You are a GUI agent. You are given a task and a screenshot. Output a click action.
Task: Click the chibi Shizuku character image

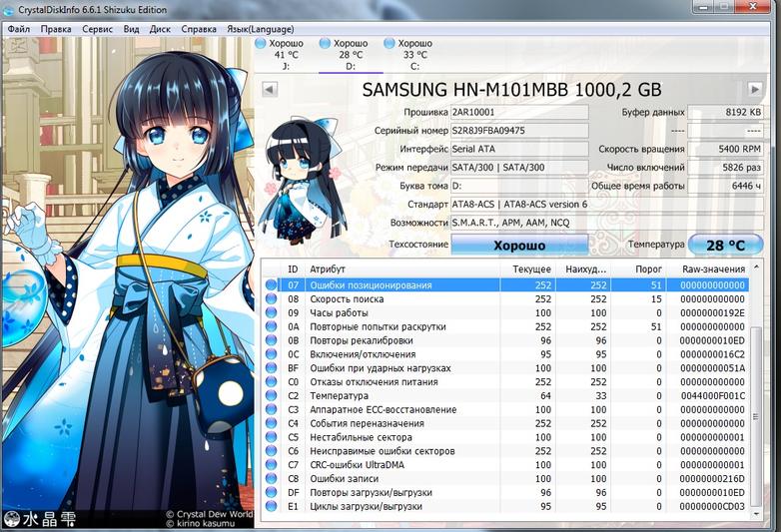(304, 183)
